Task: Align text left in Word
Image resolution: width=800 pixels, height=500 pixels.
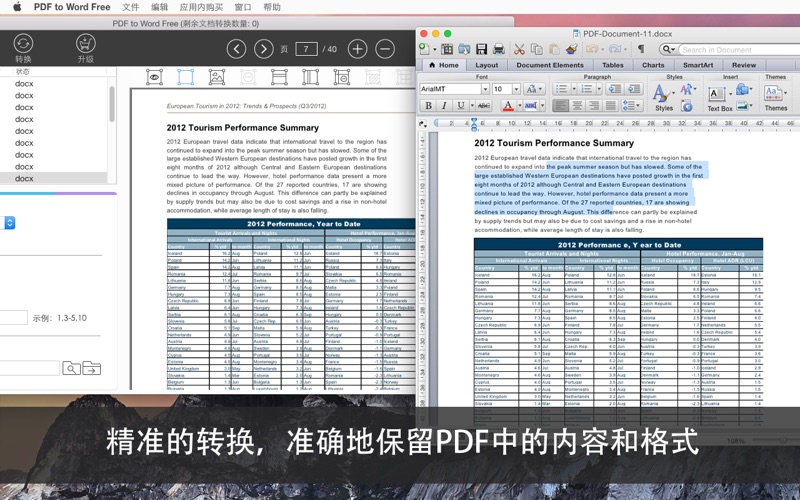Action: click(x=560, y=106)
